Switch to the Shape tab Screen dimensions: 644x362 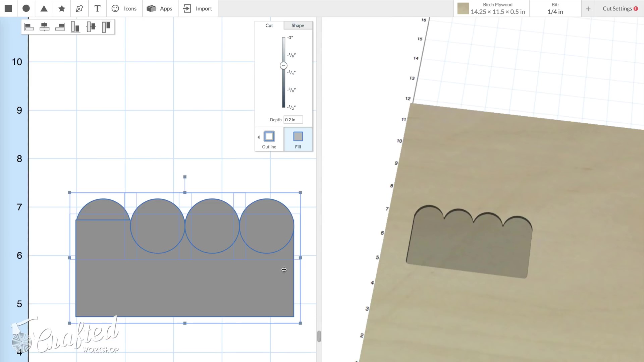(x=298, y=25)
